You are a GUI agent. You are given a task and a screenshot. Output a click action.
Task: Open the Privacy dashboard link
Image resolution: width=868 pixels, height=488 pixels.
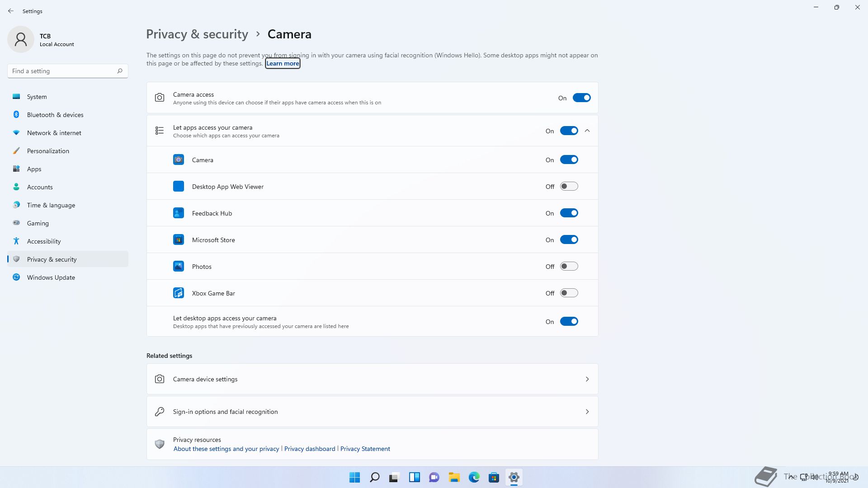tap(310, 449)
